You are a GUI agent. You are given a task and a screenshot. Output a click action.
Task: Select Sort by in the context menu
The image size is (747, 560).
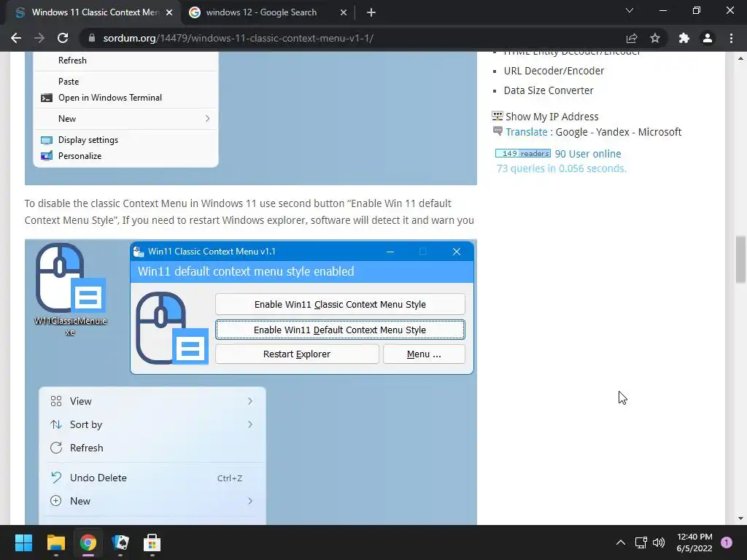[152, 424]
